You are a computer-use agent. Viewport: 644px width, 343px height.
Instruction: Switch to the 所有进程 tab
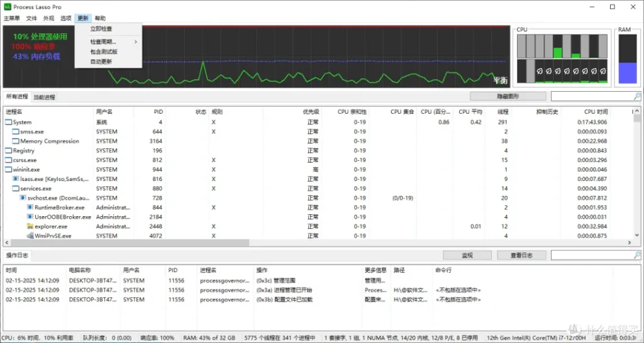click(x=17, y=97)
